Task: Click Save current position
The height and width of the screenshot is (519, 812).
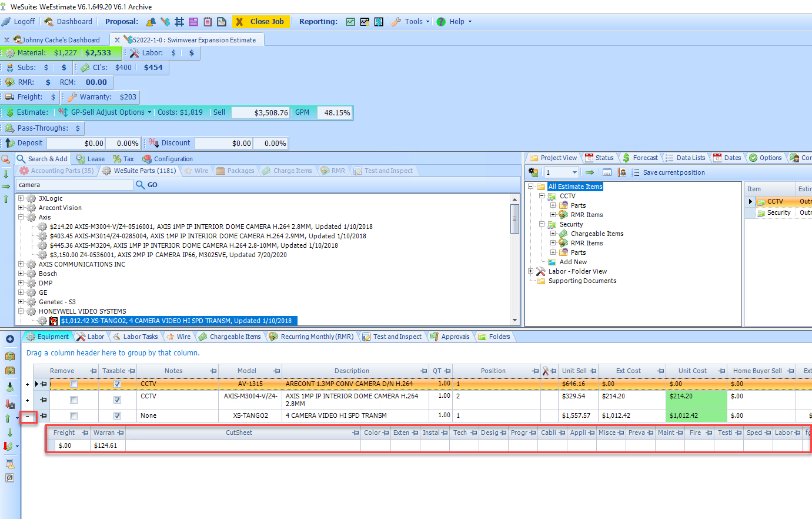Action: (x=668, y=172)
